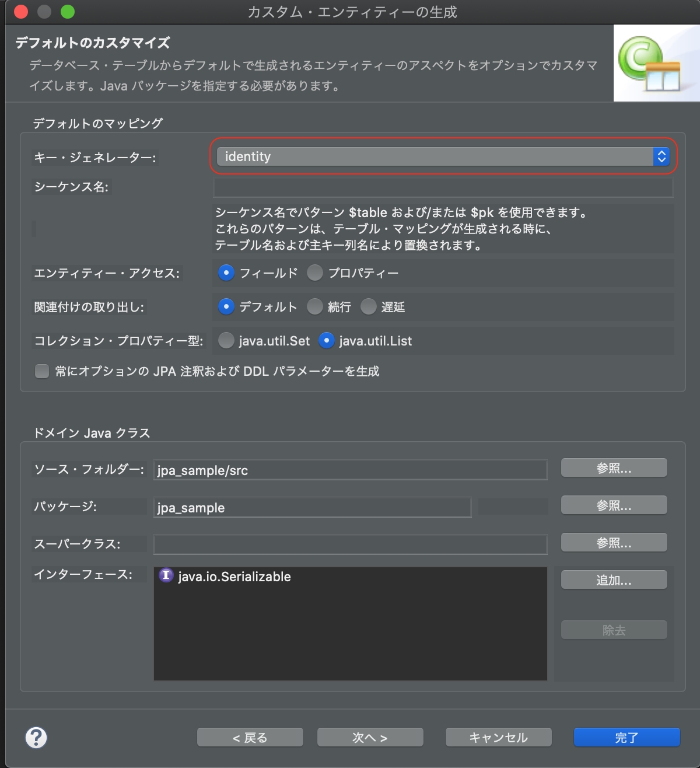
Task: Select フィールド for エンティティー・アクセス
Action: 226,273
